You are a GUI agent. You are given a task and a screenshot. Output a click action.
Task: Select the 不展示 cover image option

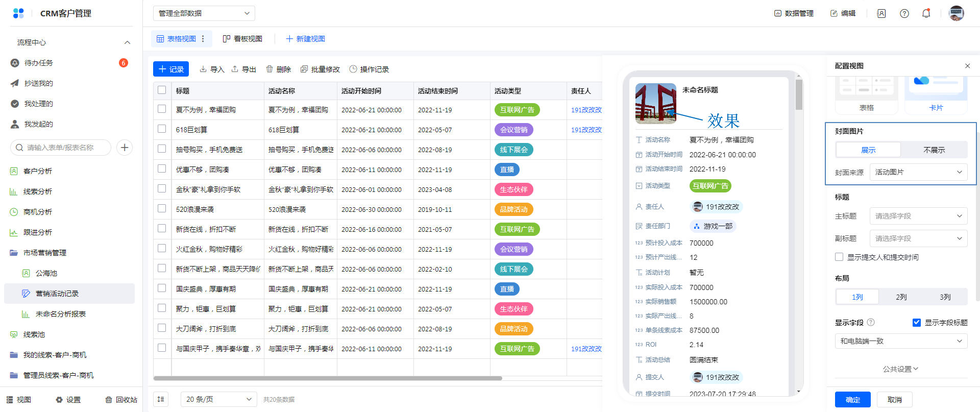pyautogui.click(x=934, y=150)
